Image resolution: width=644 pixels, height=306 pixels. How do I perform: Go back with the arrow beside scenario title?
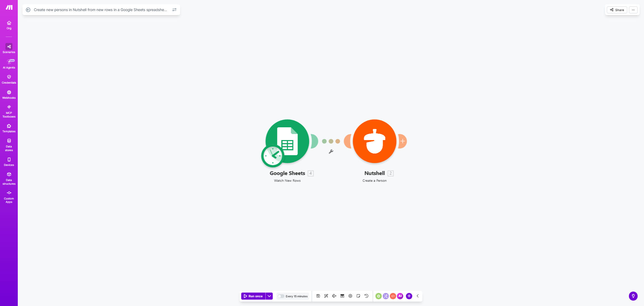pyautogui.click(x=28, y=10)
